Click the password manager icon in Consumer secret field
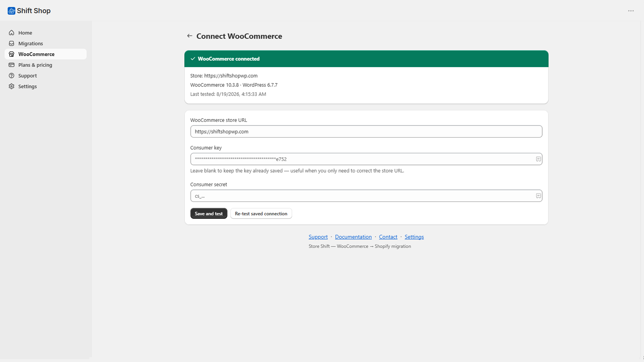644x362 pixels. point(538,196)
